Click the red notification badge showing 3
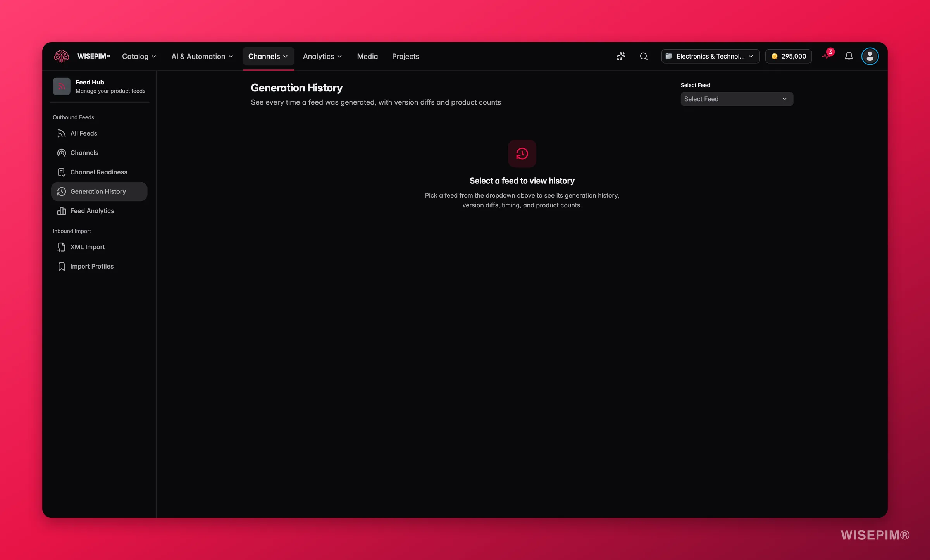This screenshot has width=930, height=560. pos(830,52)
